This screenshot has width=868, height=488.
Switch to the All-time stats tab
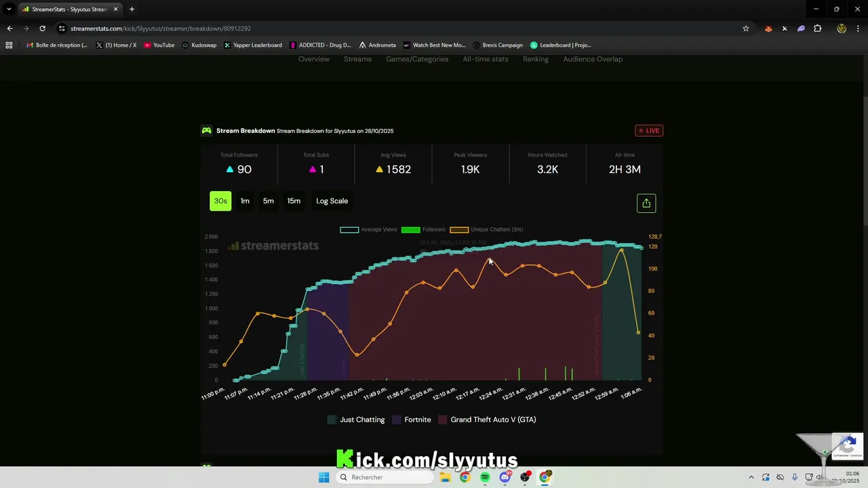click(x=486, y=59)
